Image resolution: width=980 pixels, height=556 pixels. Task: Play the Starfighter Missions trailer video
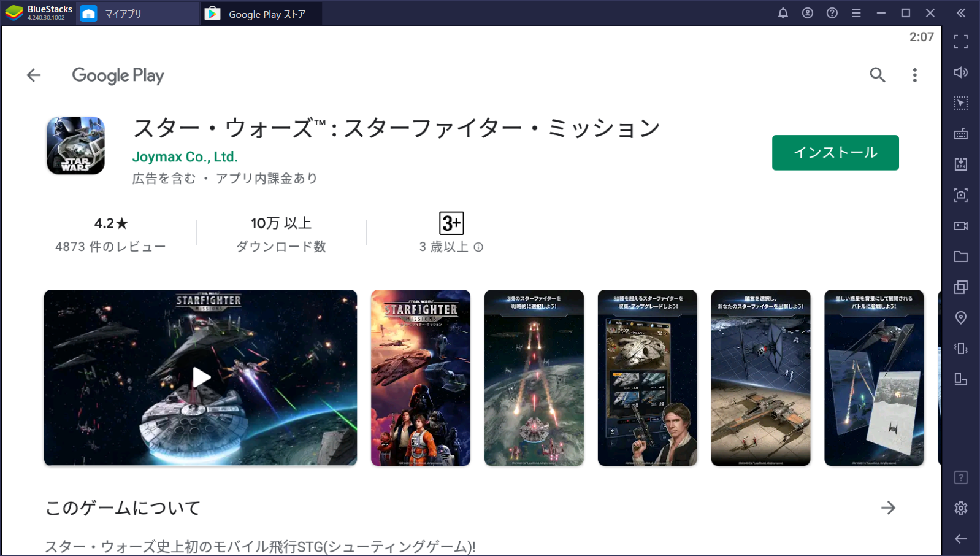[x=201, y=377]
